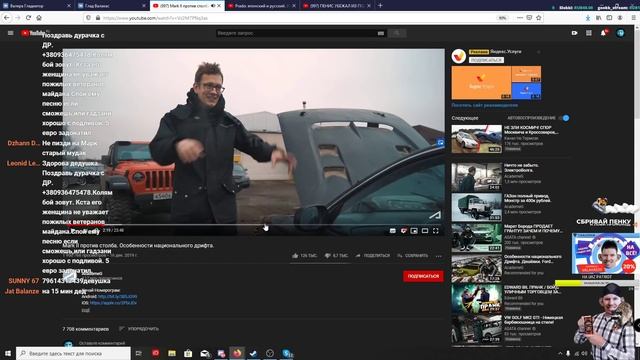This screenshot has height=360, width=640.
Task: Dislike the video with thumbs down
Action: [x=336, y=256]
